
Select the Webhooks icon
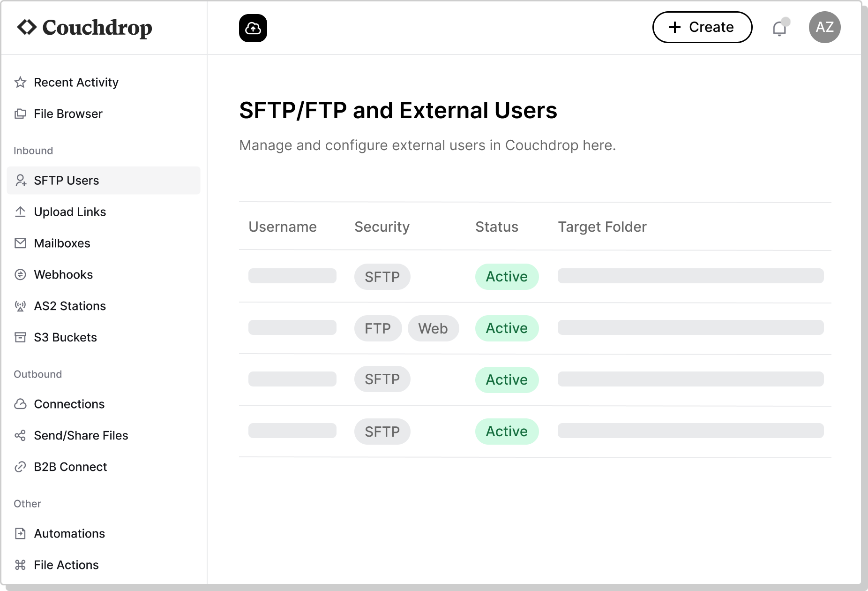21,274
